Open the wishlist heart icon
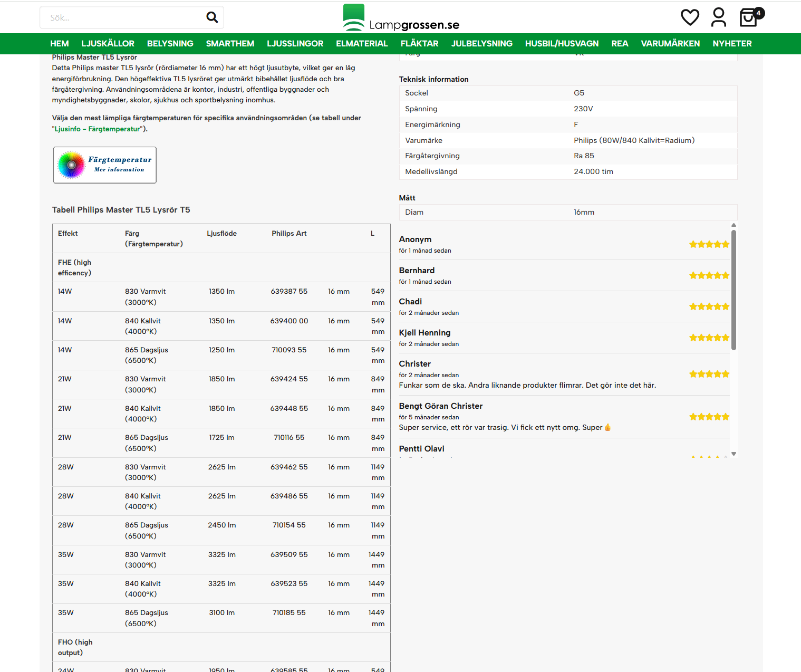 coord(690,17)
